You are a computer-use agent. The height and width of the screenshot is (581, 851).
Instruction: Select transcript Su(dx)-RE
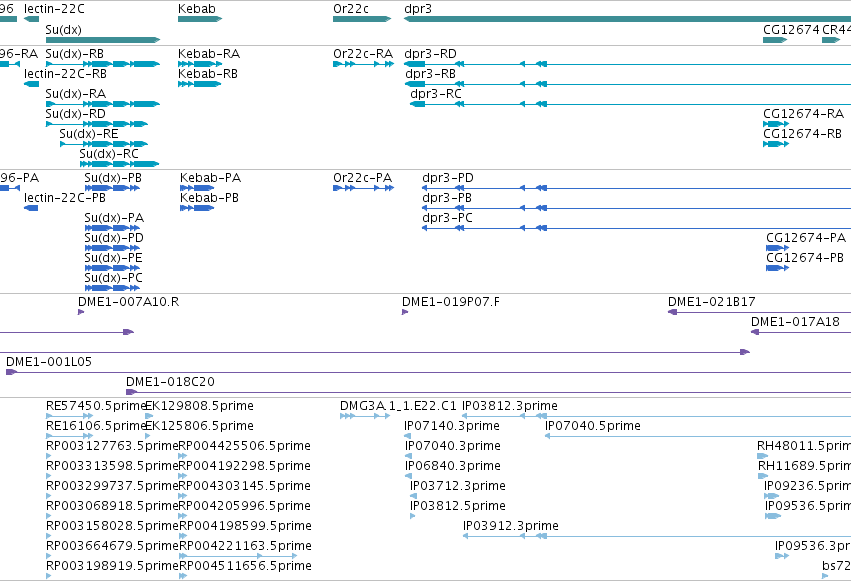click(x=104, y=144)
